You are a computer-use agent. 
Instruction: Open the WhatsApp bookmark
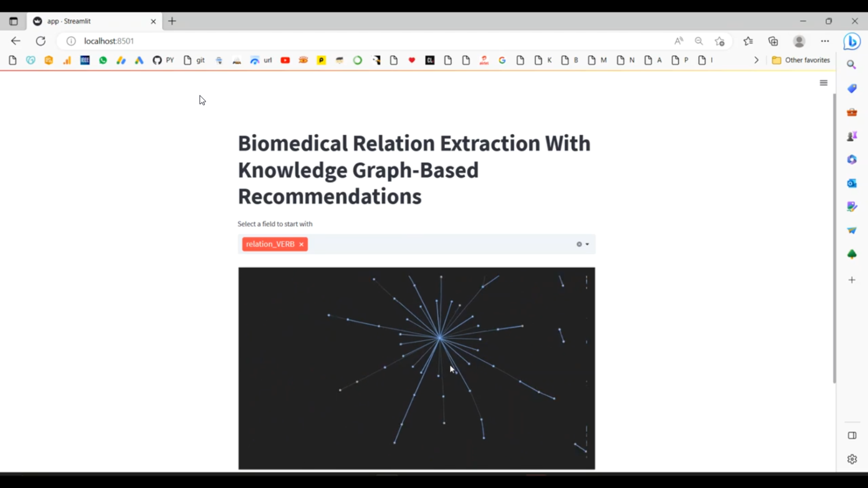click(x=103, y=60)
